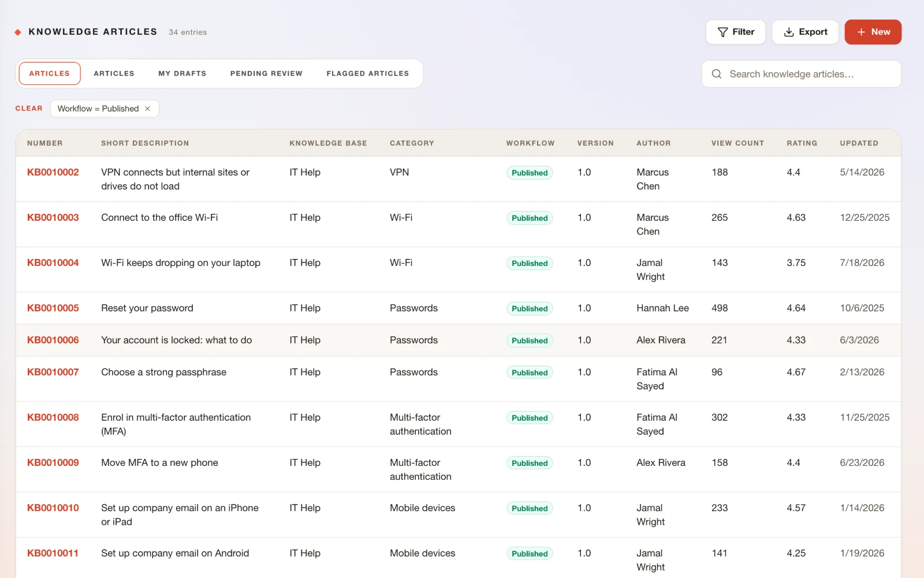Image resolution: width=924 pixels, height=578 pixels.
Task: Sort by Category column header
Action: 412,143
